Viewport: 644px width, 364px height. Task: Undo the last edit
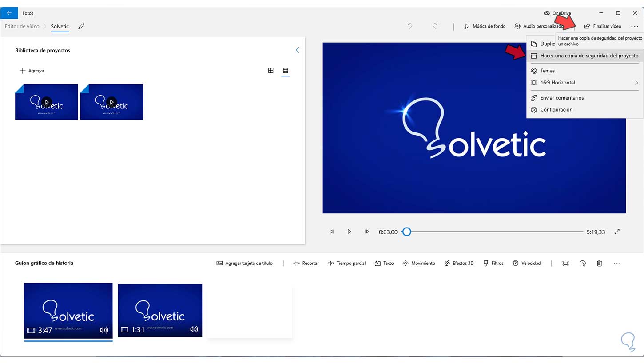[410, 26]
